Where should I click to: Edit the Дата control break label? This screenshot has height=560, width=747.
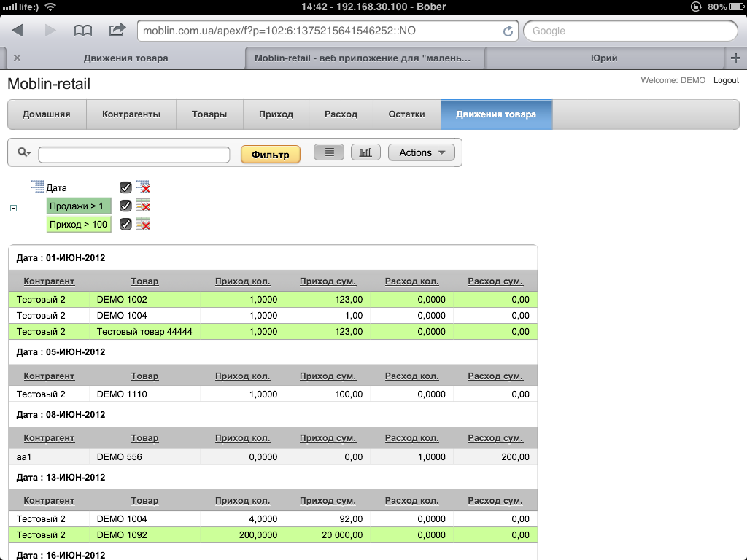(56, 187)
